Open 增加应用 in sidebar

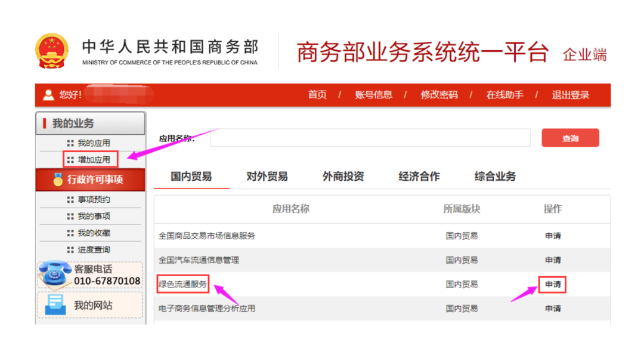94,159
